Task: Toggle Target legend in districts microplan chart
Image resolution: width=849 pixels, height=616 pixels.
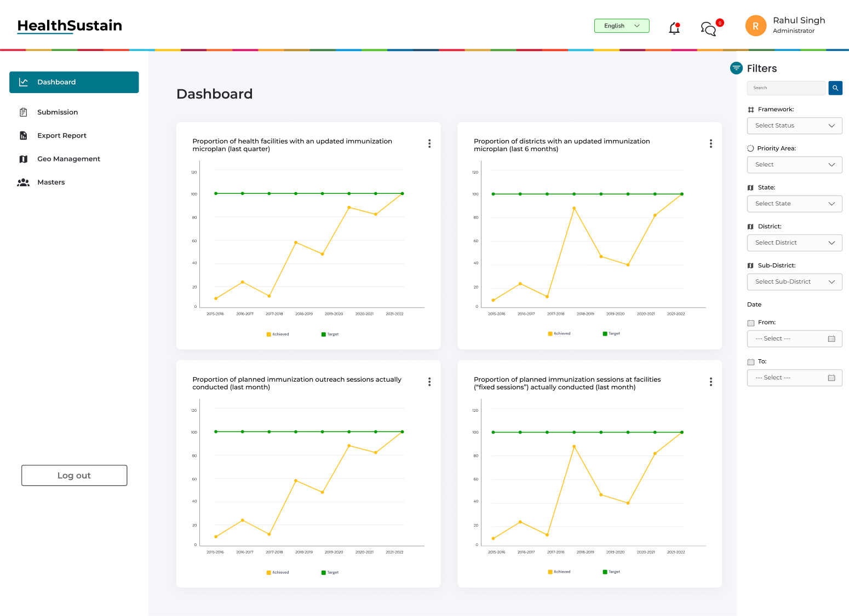Action: (612, 333)
